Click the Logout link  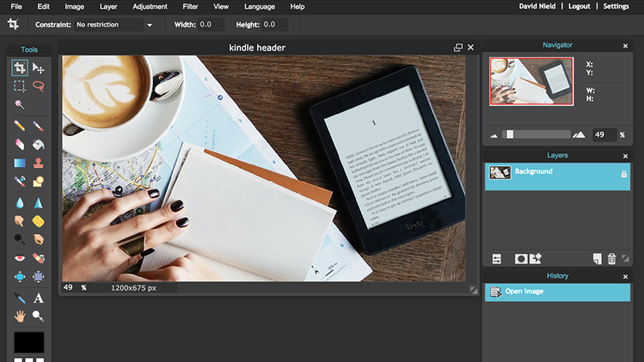tap(579, 6)
